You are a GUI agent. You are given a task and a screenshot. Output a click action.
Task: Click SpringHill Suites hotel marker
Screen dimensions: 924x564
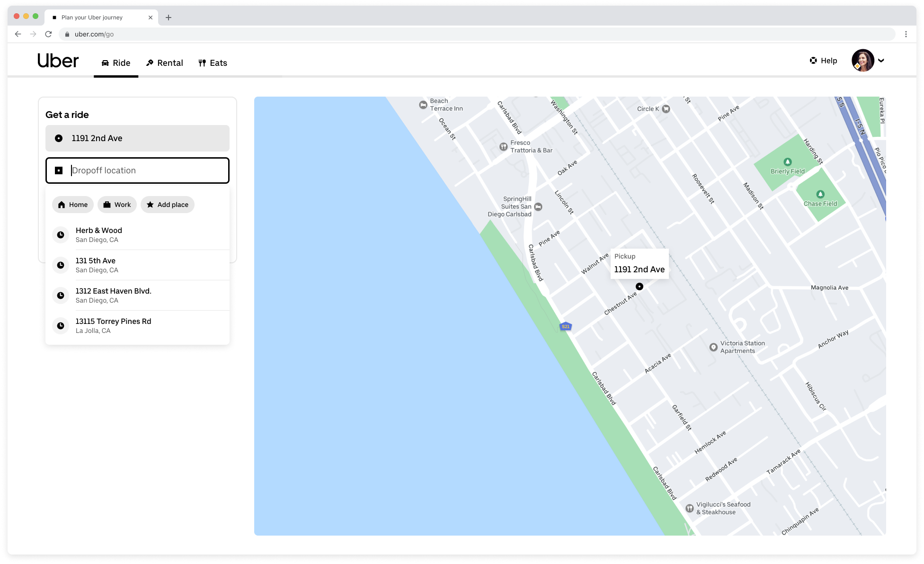point(538,207)
